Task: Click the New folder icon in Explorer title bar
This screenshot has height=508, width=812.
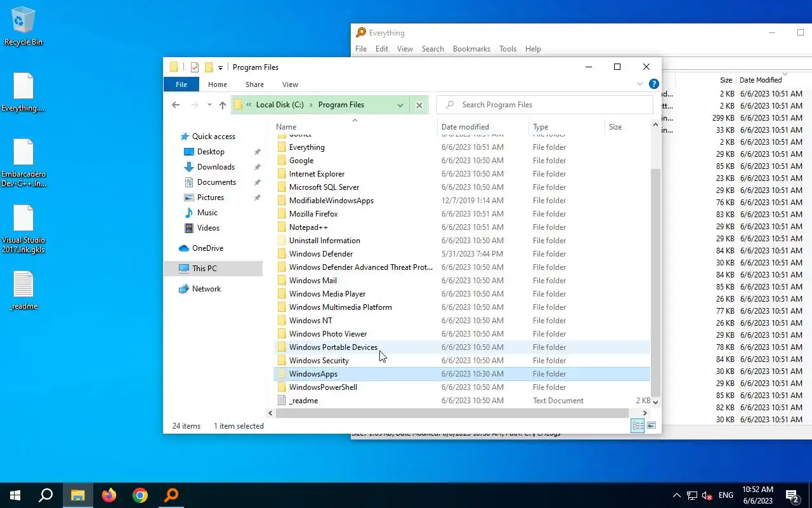Action: pyautogui.click(x=208, y=67)
